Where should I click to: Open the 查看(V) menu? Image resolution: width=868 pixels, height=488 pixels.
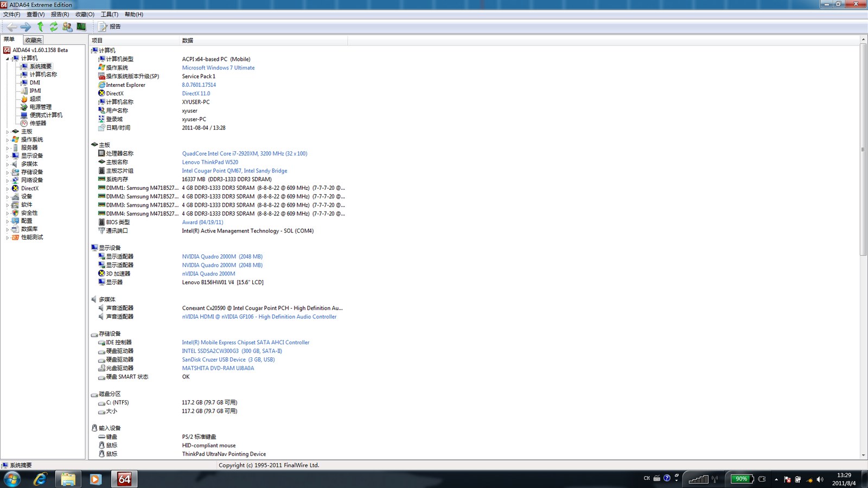coord(36,14)
